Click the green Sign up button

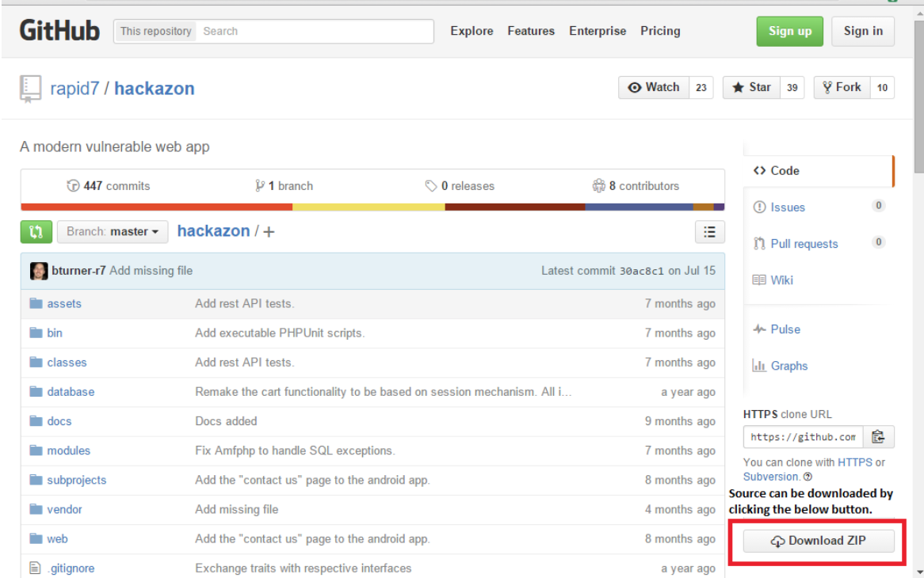coord(789,31)
